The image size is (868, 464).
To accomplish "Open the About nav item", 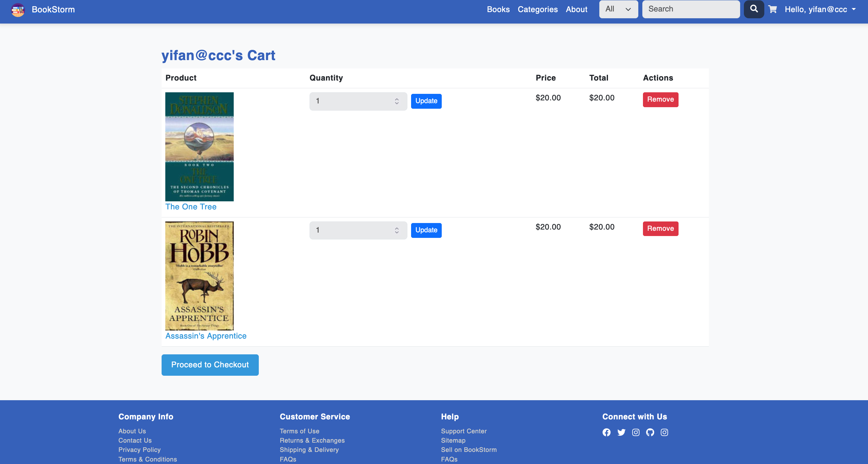I will click(x=576, y=9).
